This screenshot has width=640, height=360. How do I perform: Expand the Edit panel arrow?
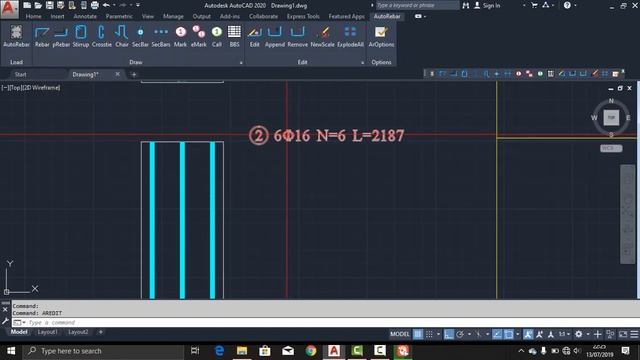coord(362,62)
